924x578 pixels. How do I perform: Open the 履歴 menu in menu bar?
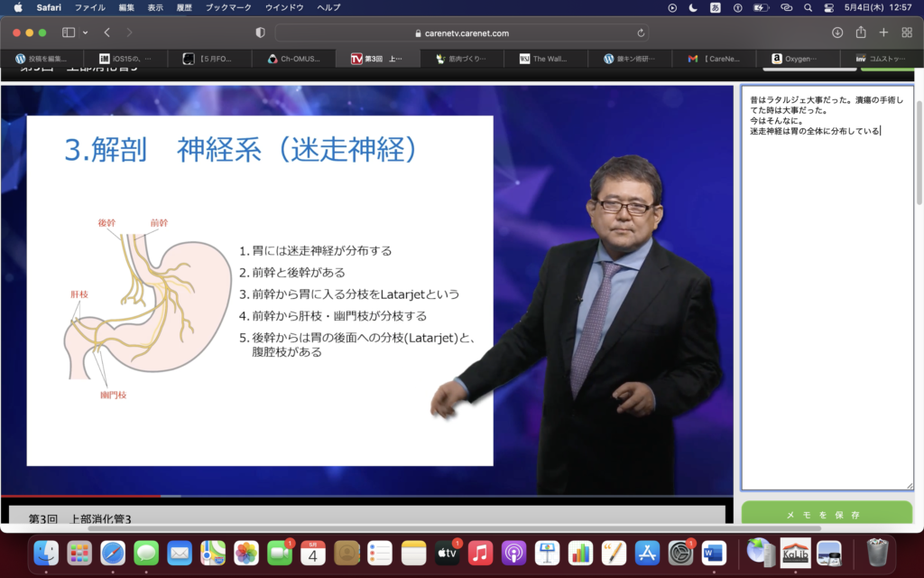pos(185,7)
